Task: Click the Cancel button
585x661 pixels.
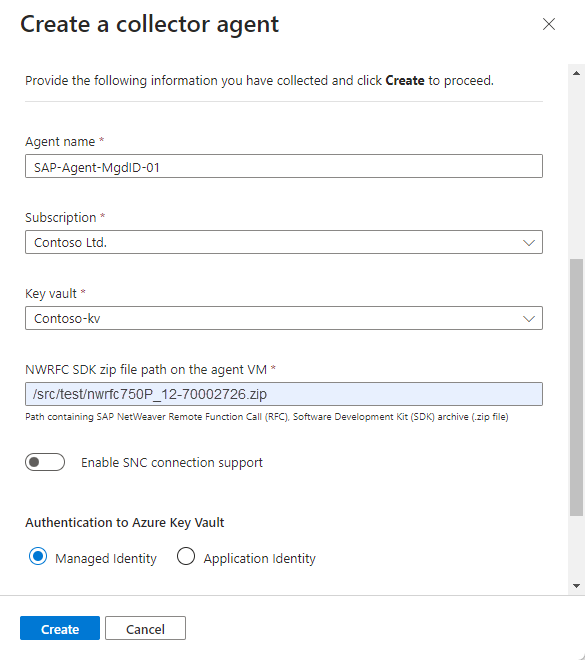Action: click(145, 628)
